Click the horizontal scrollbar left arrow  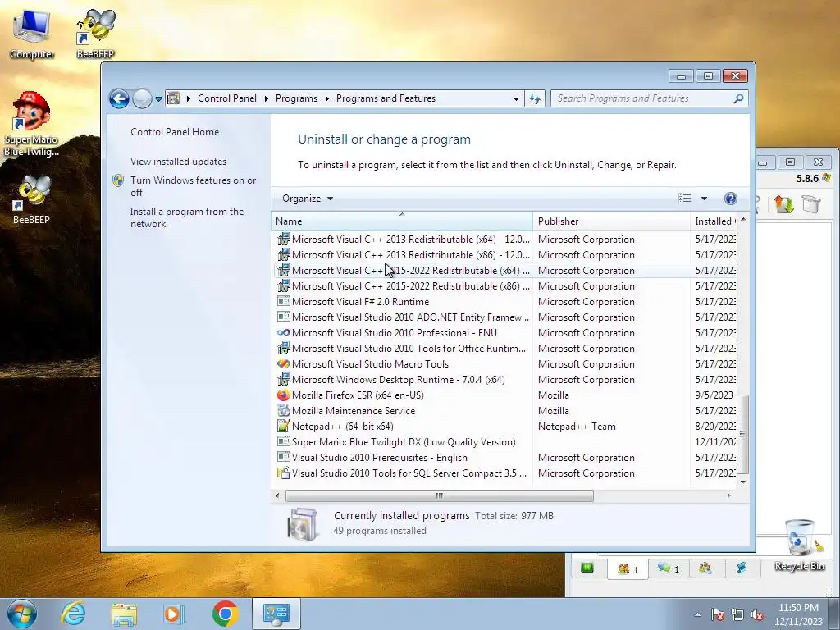277,495
